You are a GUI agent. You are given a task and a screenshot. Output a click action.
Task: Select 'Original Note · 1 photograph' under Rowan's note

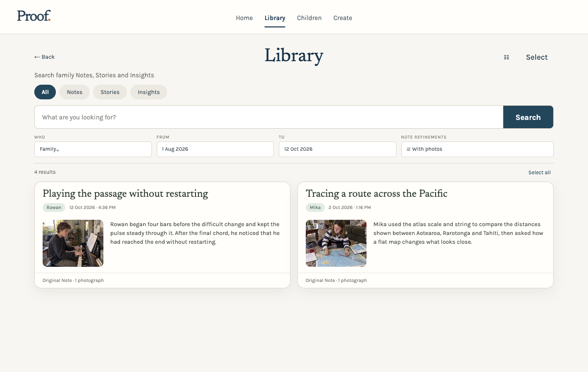[73, 280]
